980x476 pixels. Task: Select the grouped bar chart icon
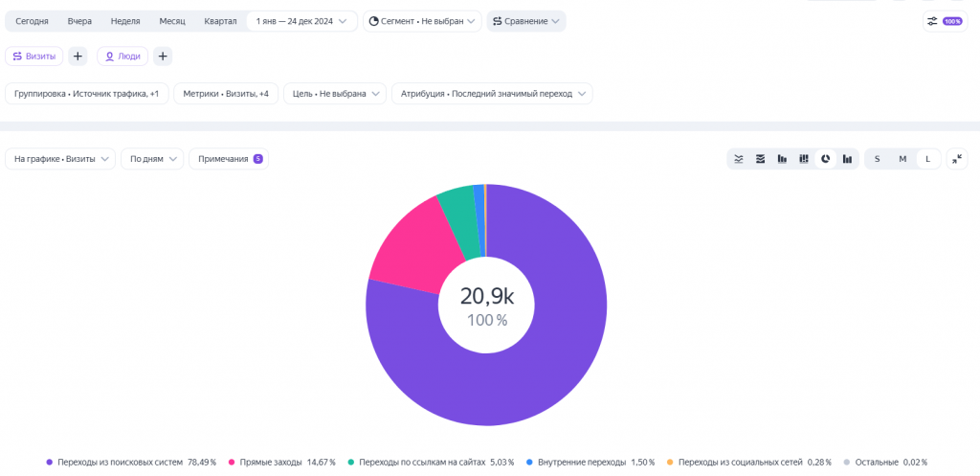(x=848, y=159)
